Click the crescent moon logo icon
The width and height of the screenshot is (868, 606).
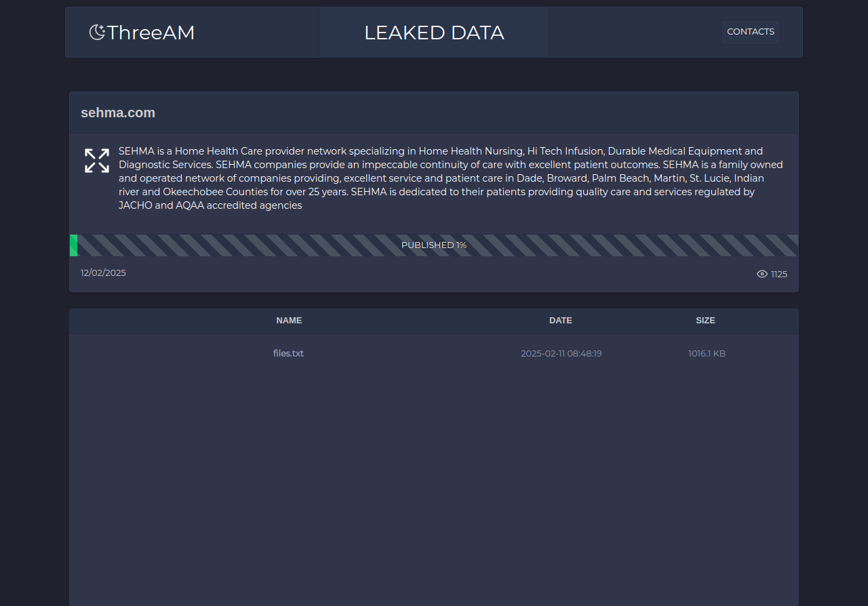point(97,33)
